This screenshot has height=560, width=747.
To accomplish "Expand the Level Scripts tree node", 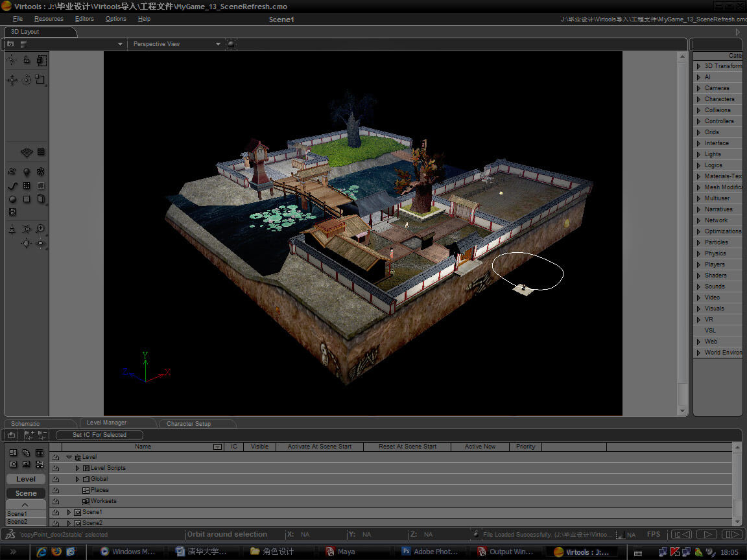I will tap(77, 468).
